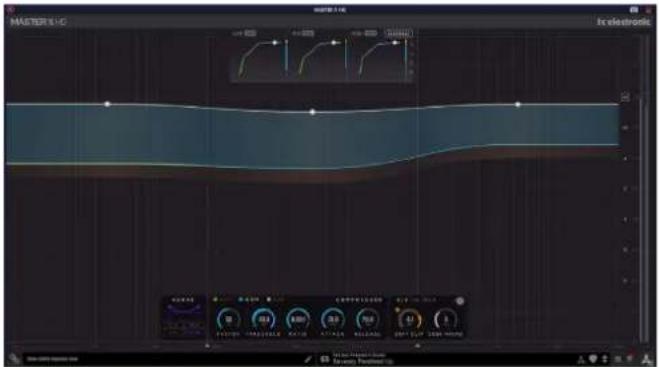
Task: Adjust the rightmost knob next to Soft Clip
Action: click(445, 319)
